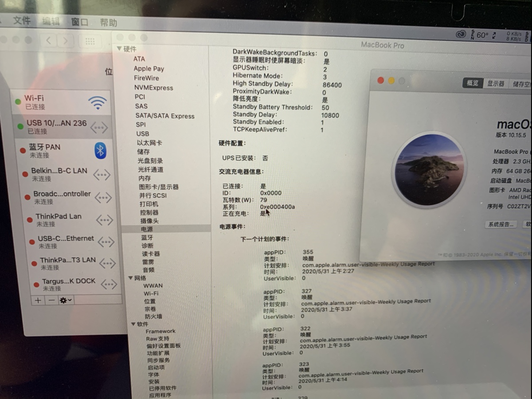Image resolution: width=532 pixels, height=399 pixels.
Task: Remove network service with minus button
Action: tap(51, 300)
